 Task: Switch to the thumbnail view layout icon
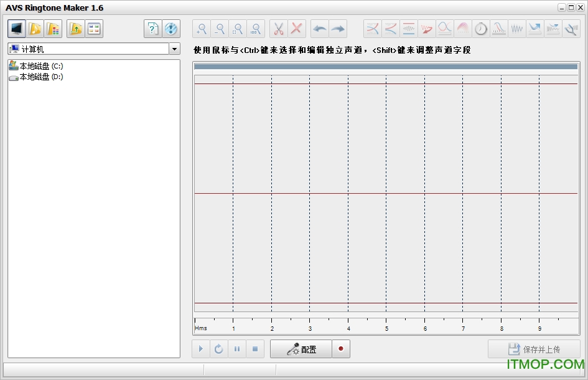tap(94, 29)
